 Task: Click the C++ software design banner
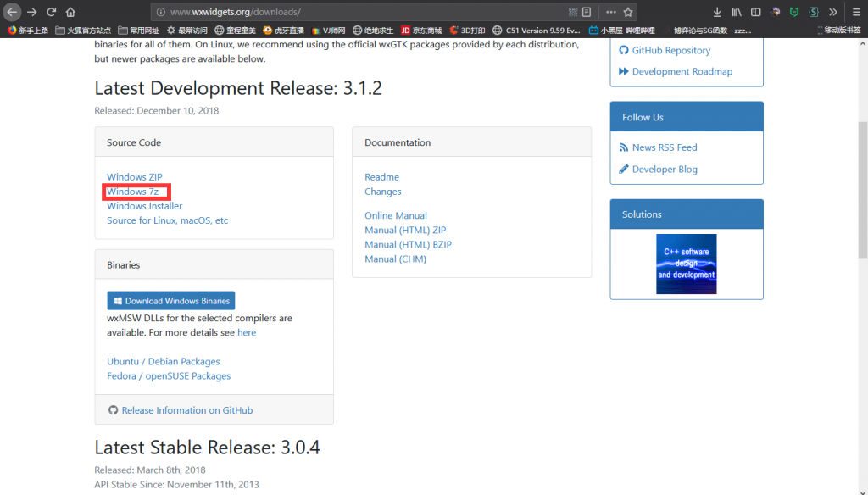[687, 264]
